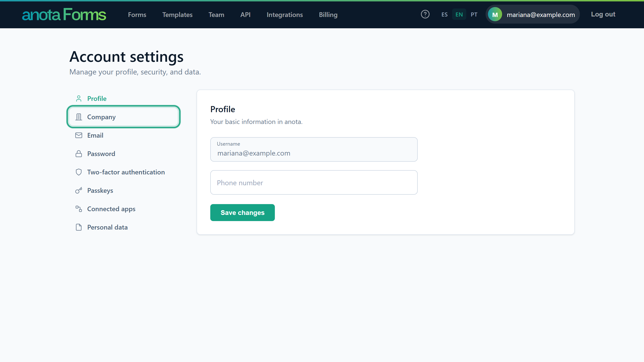The width and height of the screenshot is (644, 362).
Task: Click mariana@example.com in the top bar
Action: (x=541, y=15)
